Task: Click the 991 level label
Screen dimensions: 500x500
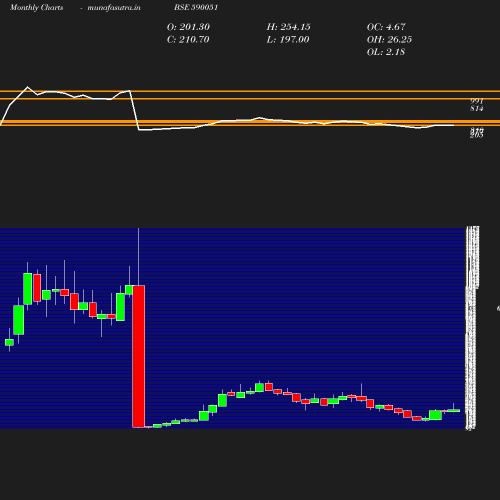Action: [x=477, y=101]
